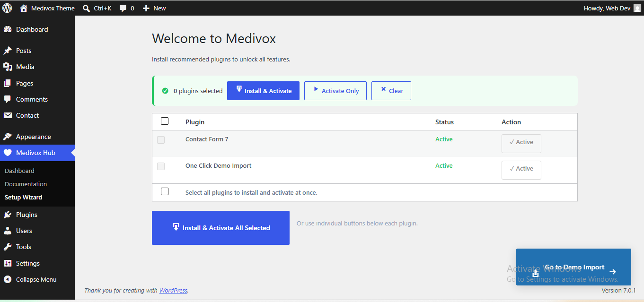Click the home icon beside Medivox Theme
This screenshot has height=302, width=644.
[24, 8]
